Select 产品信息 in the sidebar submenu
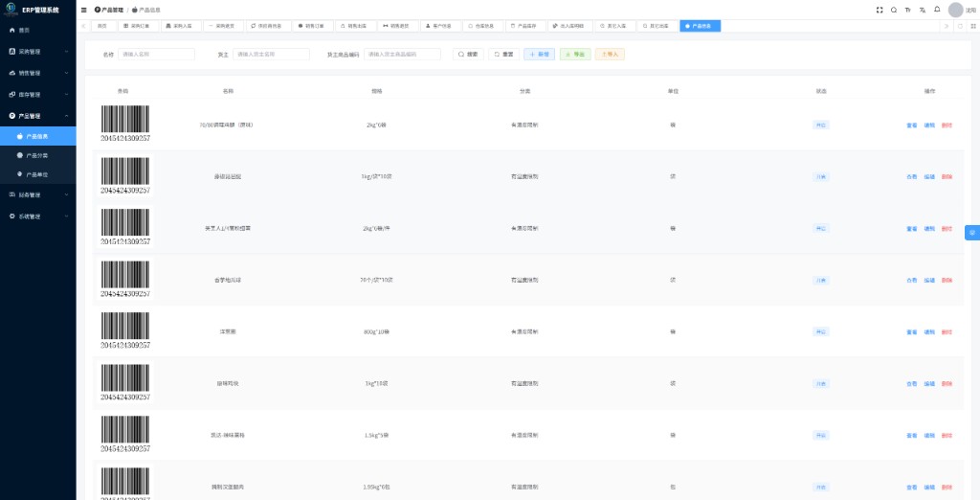Viewport: 980px width, 500px height. pyautogui.click(x=38, y=136)
